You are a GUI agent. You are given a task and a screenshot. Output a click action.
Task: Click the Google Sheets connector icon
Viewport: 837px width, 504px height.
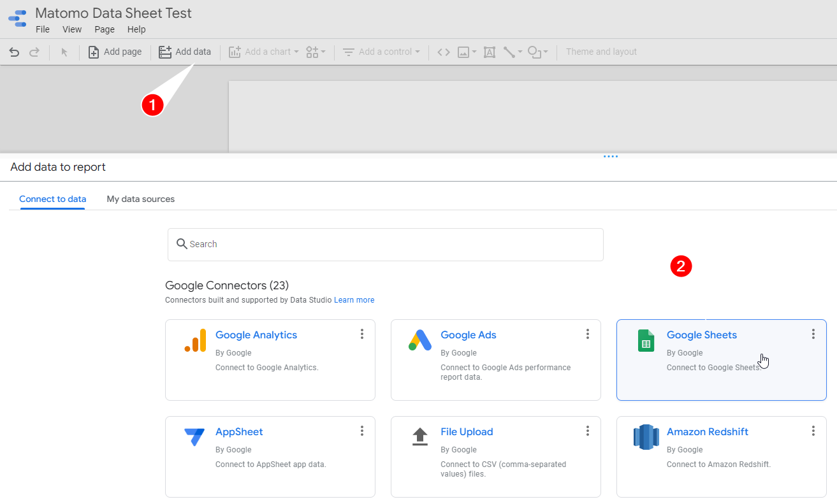tap(646, 340)
